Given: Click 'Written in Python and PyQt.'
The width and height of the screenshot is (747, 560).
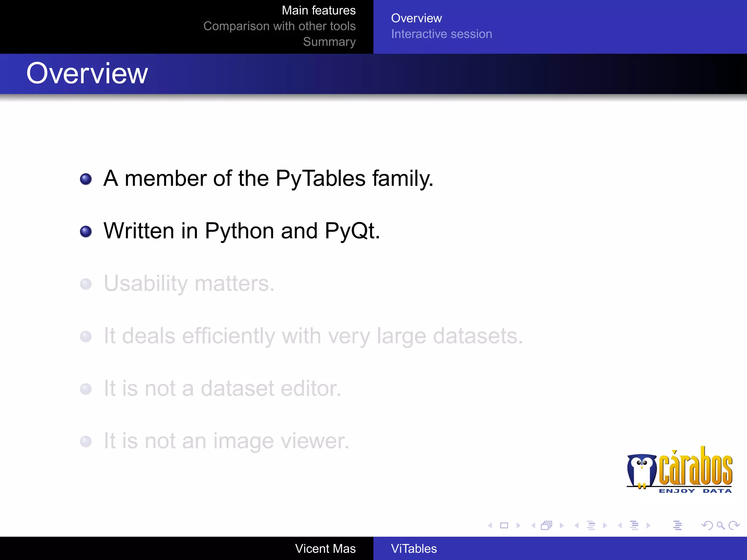Looking at the screenshot, I should pos(242,231).
